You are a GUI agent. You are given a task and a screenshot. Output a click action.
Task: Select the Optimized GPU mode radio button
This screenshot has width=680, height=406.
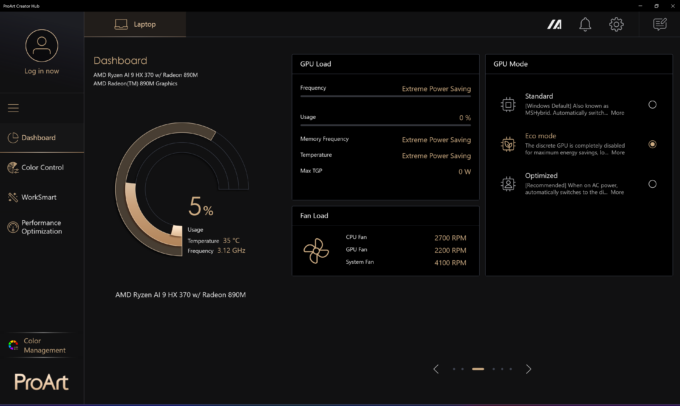tap(652, 184)
